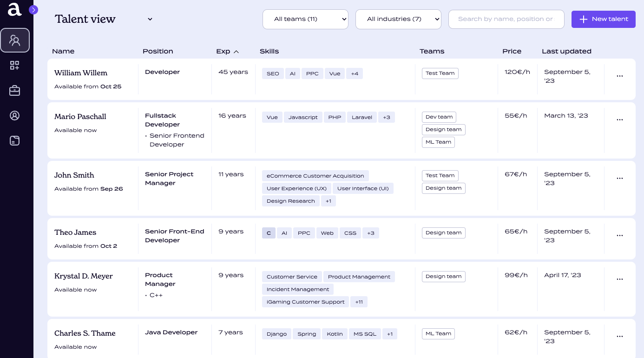Click the Price column header
644x358 pixels.
pos(512,51)
